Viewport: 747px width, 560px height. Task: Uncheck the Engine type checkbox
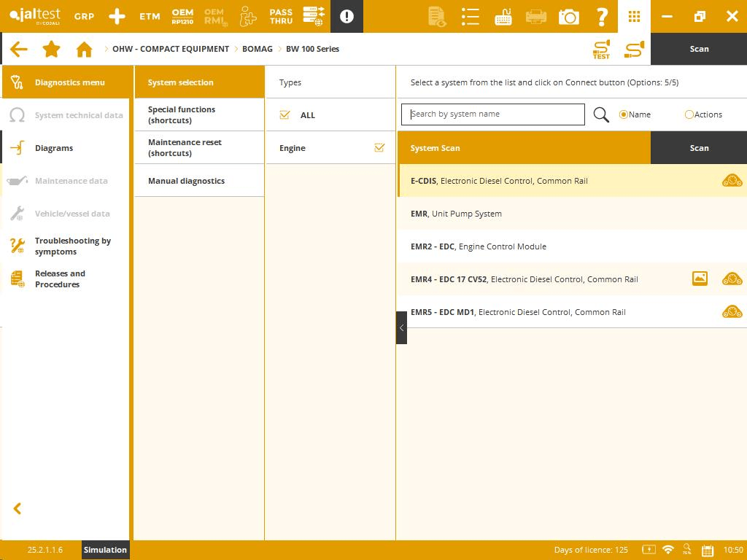pos(379,147)
